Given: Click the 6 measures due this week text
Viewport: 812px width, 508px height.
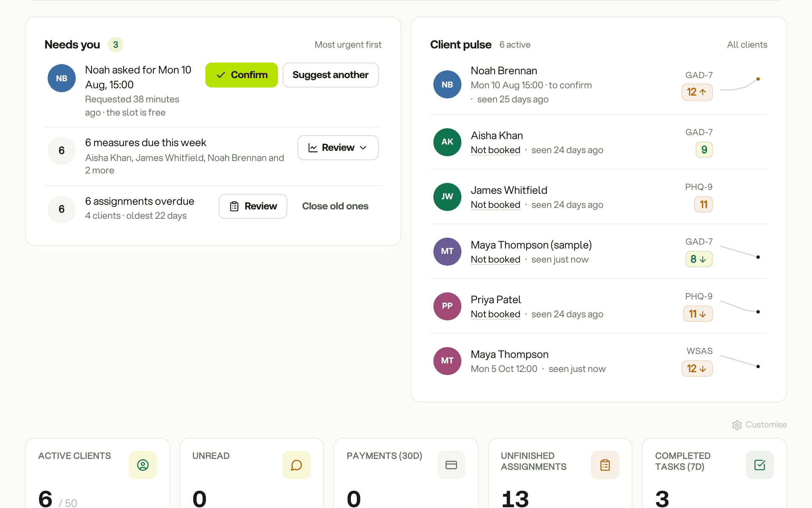Looking at the screenshot, I should (146, 143).
